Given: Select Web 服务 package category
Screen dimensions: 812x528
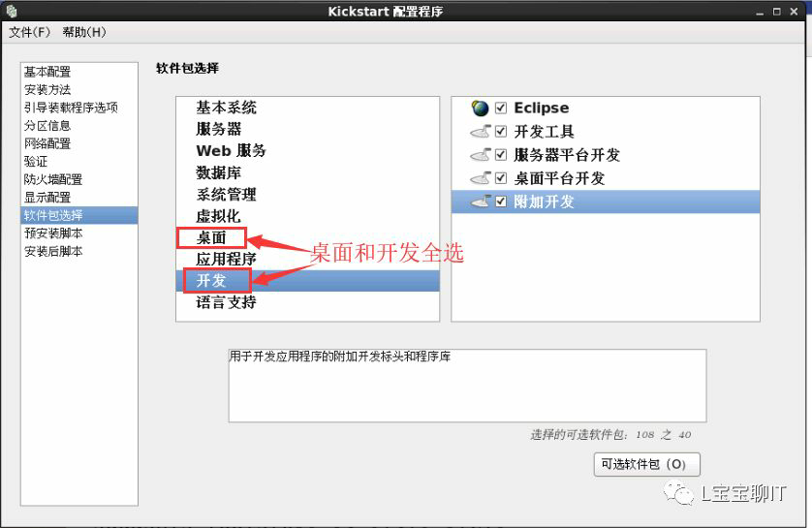Looking at the screenshot, I should [231, 150].
